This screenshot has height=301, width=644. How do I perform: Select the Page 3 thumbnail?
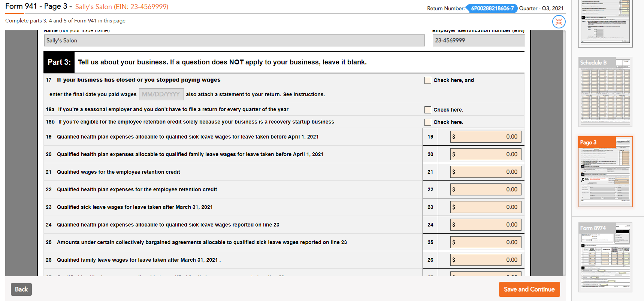[x=605, y=171]
